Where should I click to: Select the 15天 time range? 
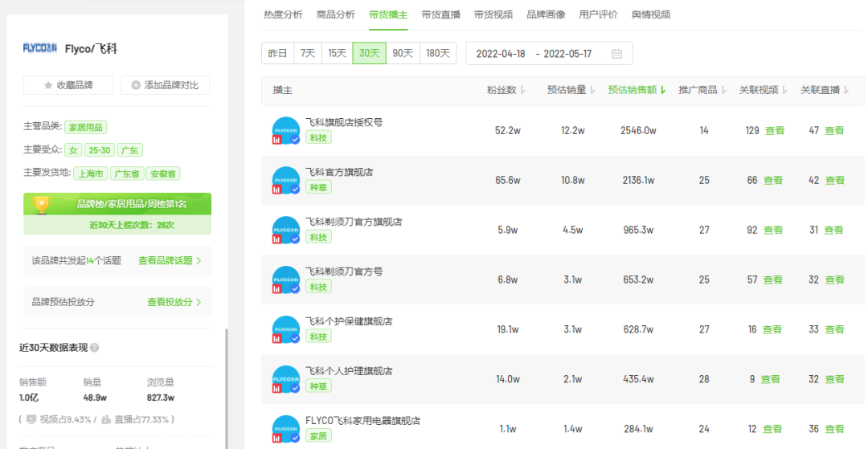[x=337, y=54]
